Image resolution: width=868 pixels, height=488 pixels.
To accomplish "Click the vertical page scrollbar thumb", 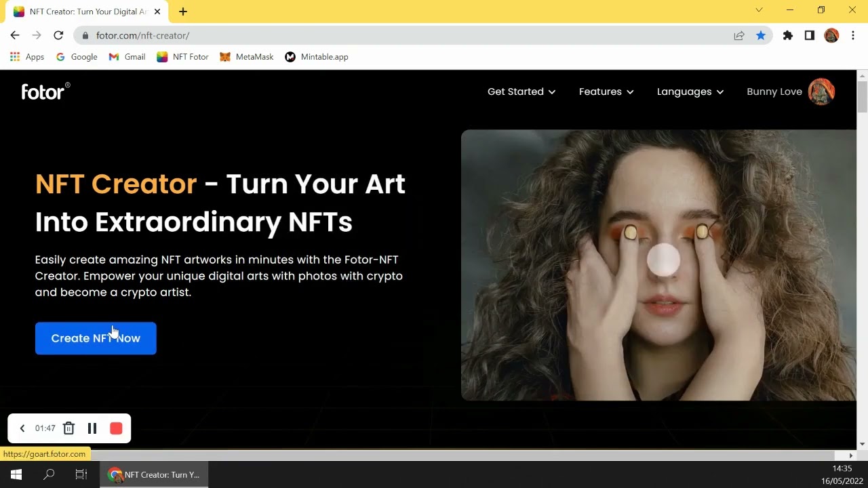I will click(863, 96).
